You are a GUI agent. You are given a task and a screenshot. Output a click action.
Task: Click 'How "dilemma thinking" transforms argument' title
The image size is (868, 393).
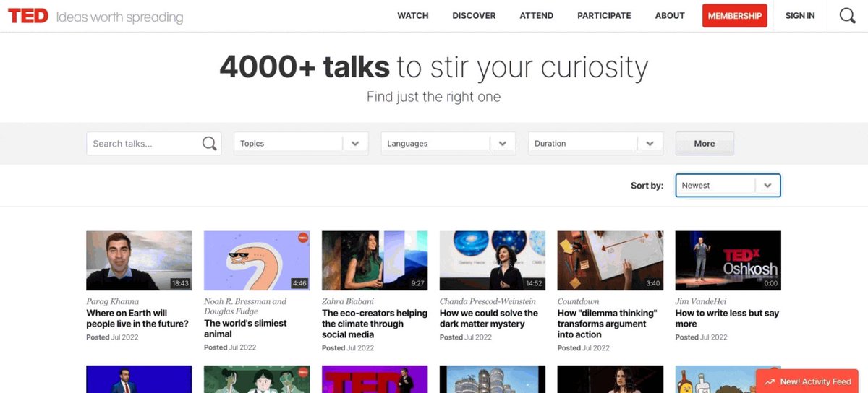click(x=608, y=324)
